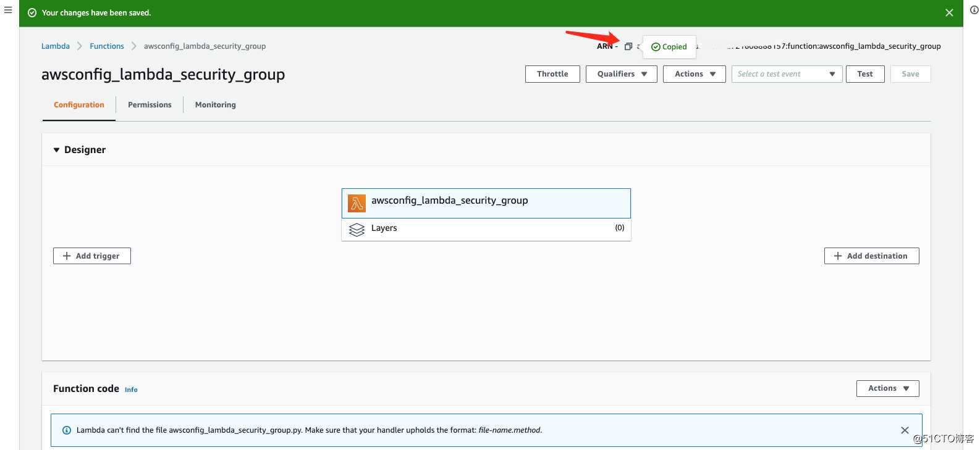Click the breadcrumb text awsconfig_lambda_security_group

tap(205, 46)
